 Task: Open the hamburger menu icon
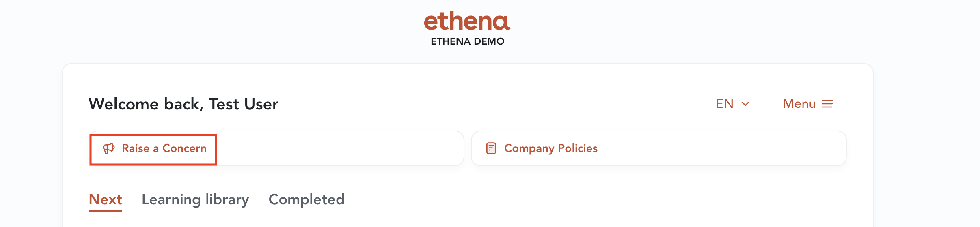827,104
